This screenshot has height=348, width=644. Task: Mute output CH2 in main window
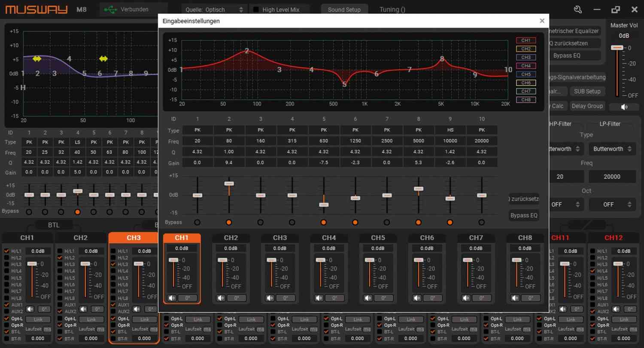[83, 308]
